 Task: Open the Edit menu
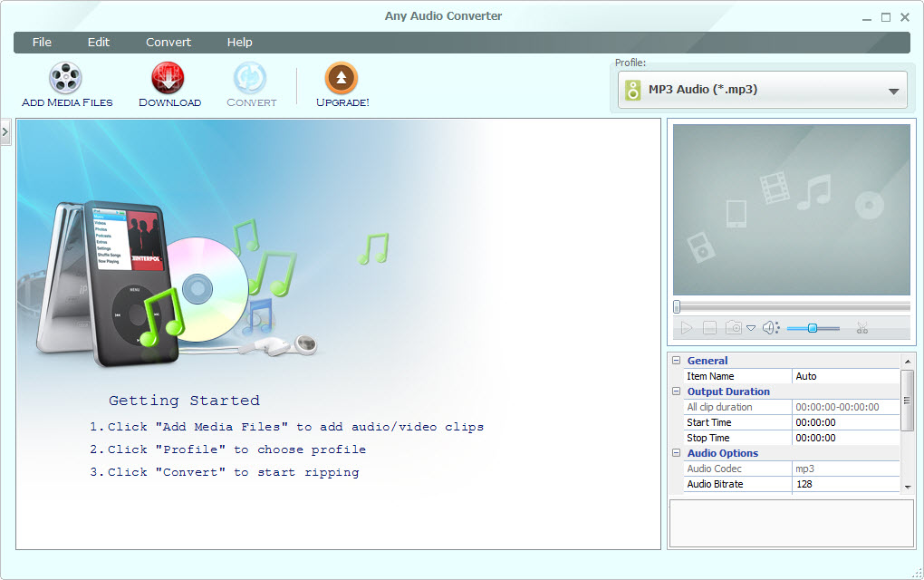99,43
